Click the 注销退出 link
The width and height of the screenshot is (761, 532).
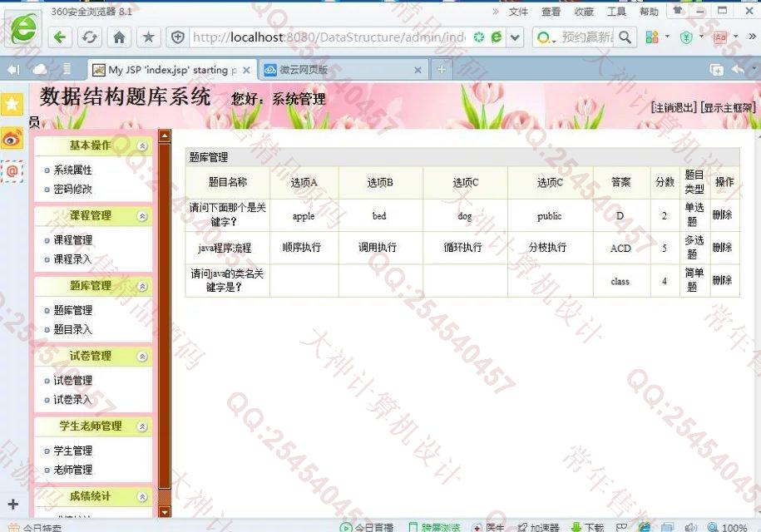click(x=675, y=108)
